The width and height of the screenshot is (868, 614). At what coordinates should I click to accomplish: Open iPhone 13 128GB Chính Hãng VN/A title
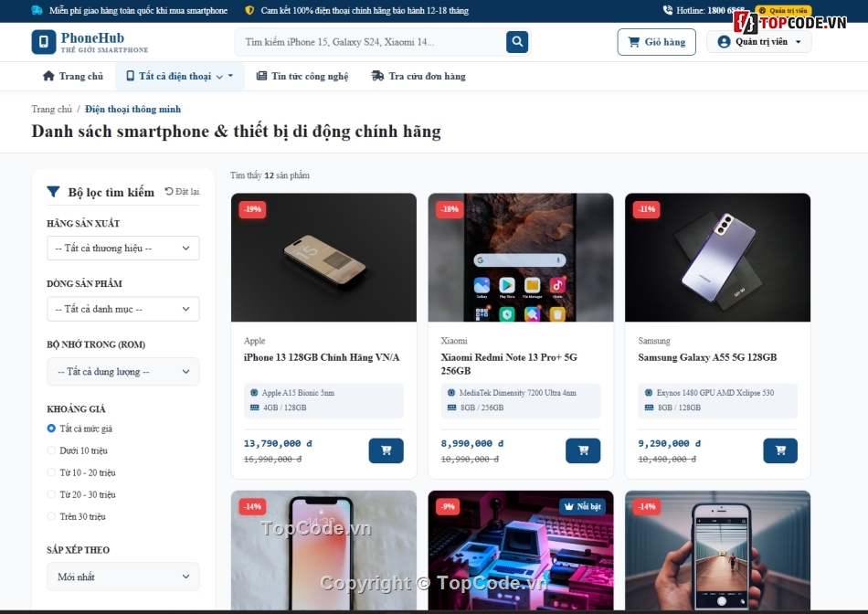tap(322, 357)
